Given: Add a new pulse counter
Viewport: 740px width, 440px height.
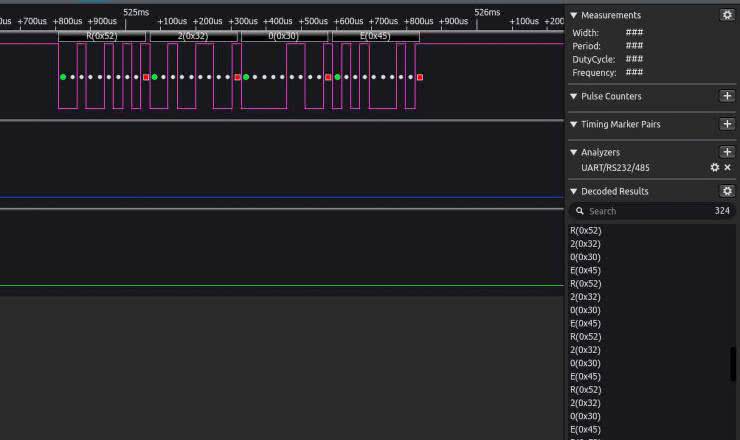Looking at the screenshot, I should click(x=727, y=96).
